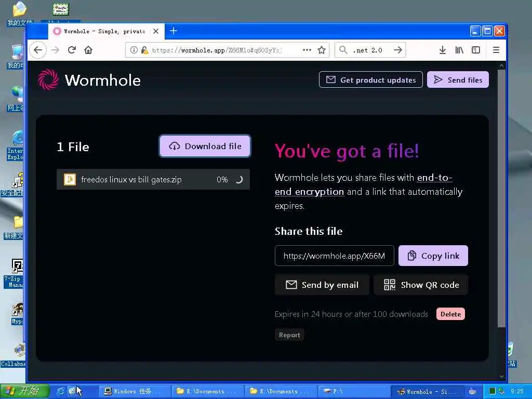Click Get product updates button
Image resolution: width=532 pixels, height=399 pixels.
[x=371, y=79]
